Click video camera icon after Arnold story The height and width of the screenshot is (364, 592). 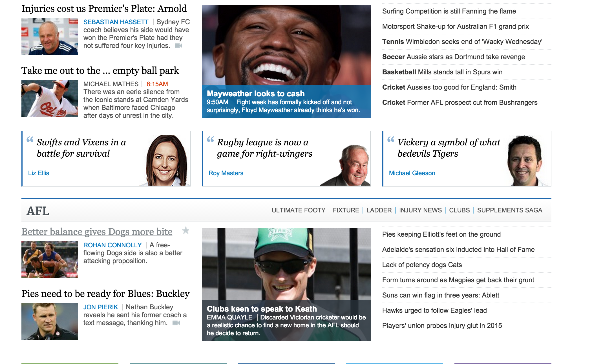(178, 46)
